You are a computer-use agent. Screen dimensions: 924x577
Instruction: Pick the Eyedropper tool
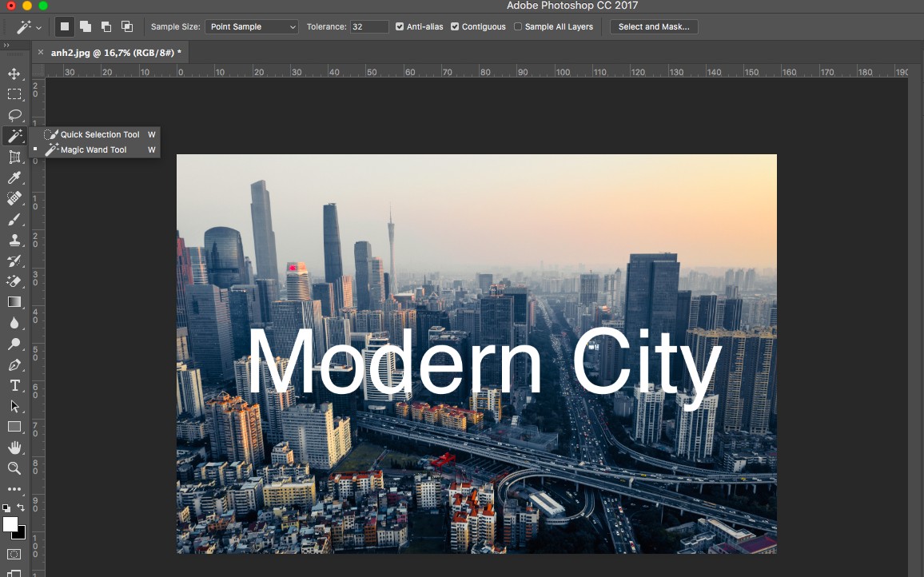(14, 177)
